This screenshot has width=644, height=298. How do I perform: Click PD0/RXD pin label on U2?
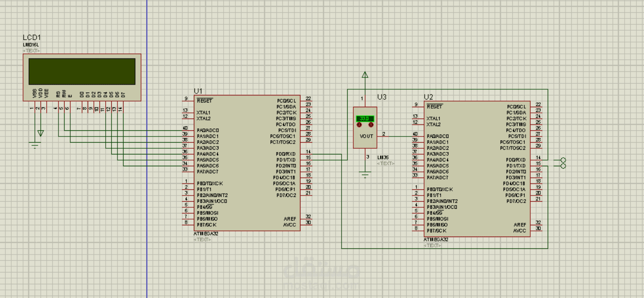[516, 160]
